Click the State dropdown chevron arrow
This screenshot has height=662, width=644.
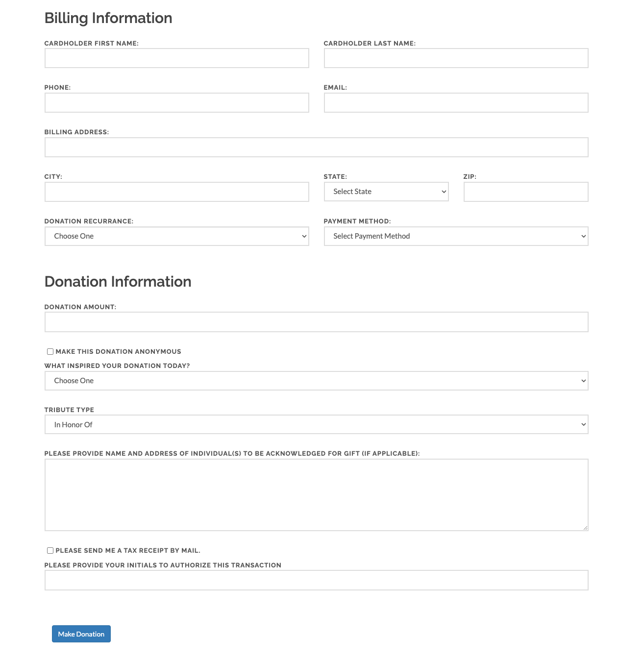[x=444, y=192]
